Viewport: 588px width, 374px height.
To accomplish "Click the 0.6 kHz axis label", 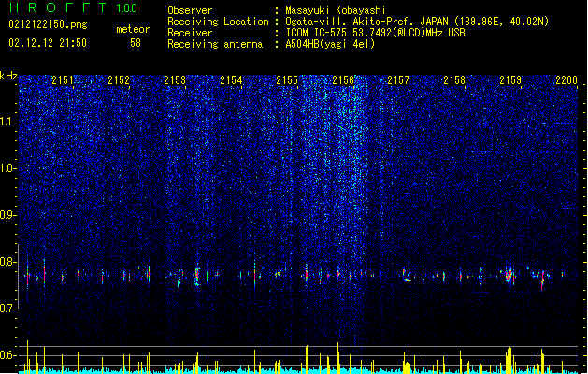I will click(x=8, y=355).
